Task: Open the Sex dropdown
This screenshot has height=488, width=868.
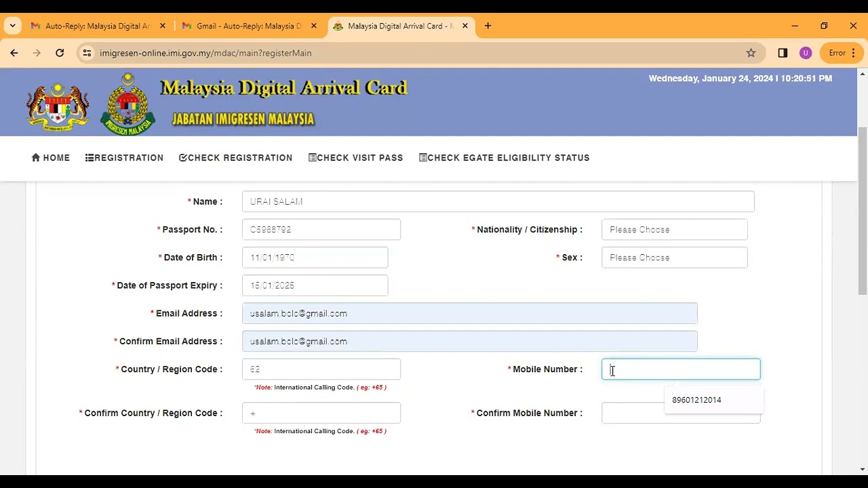Action: (674, 258)
